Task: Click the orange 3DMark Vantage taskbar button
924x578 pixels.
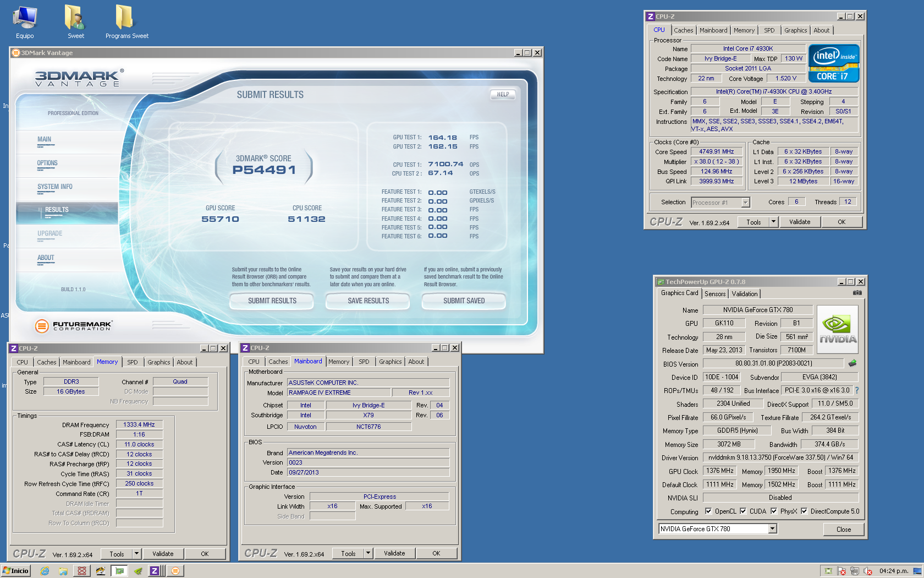Action: pyautogui.click(x=175, y=571)
